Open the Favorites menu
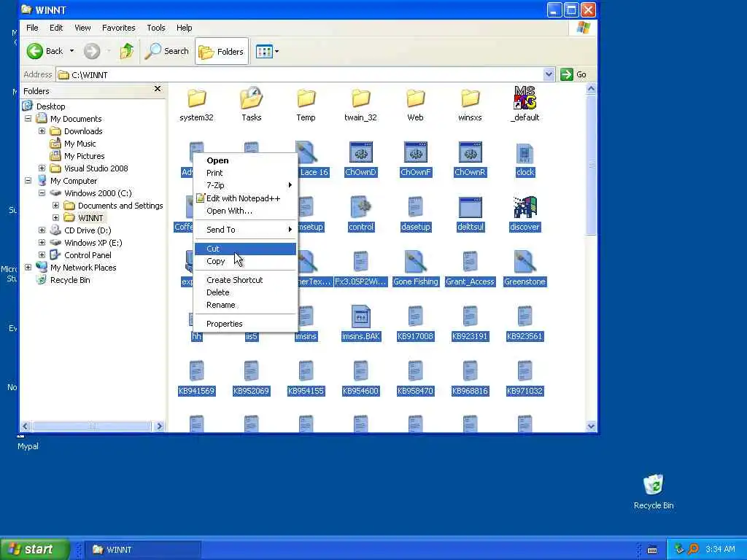Screen dimensions: 747x560 119,28
